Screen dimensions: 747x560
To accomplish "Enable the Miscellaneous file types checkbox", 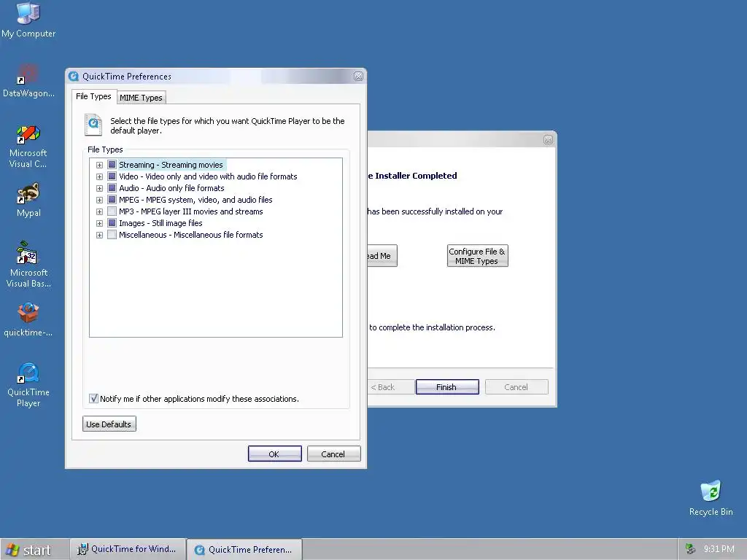I will coord(112,235).
